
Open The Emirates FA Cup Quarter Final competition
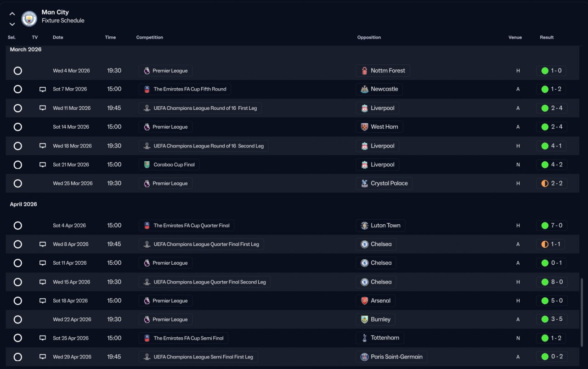187,226
